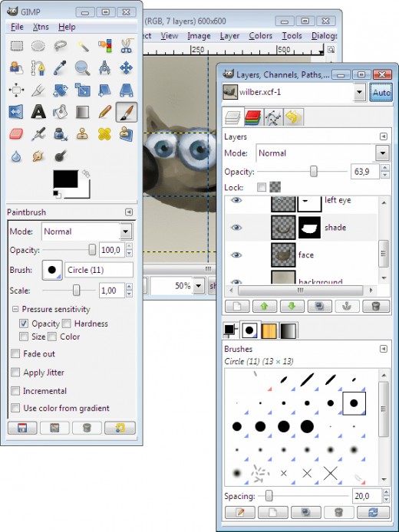
Task: Switch to the Channels tab
Action: tap(253, 117)
